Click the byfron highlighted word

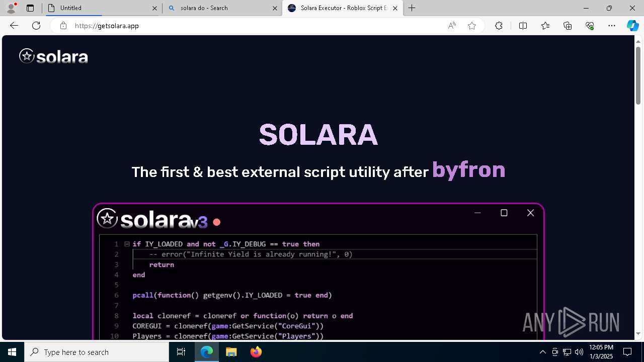pyautogui.click(x=468, y=170)
